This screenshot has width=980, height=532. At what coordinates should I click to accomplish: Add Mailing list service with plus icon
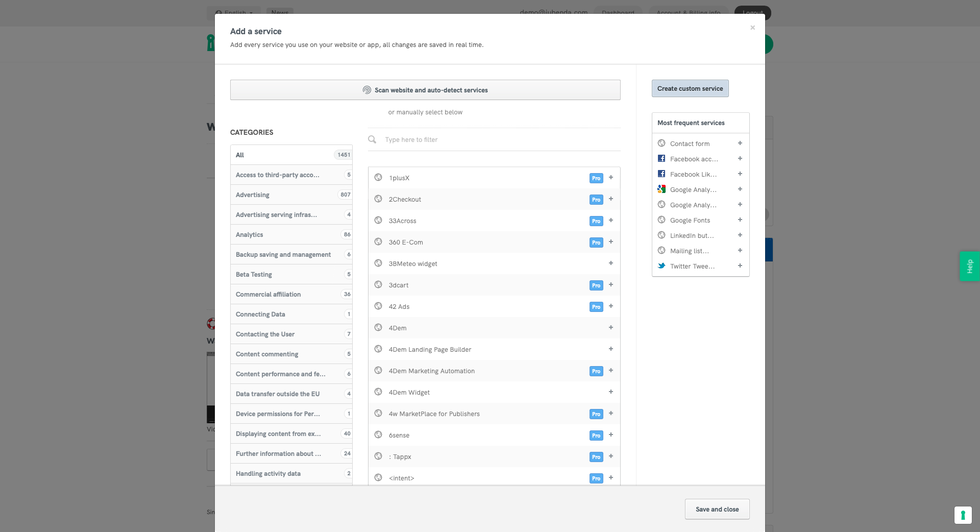(x=740, y=250)
